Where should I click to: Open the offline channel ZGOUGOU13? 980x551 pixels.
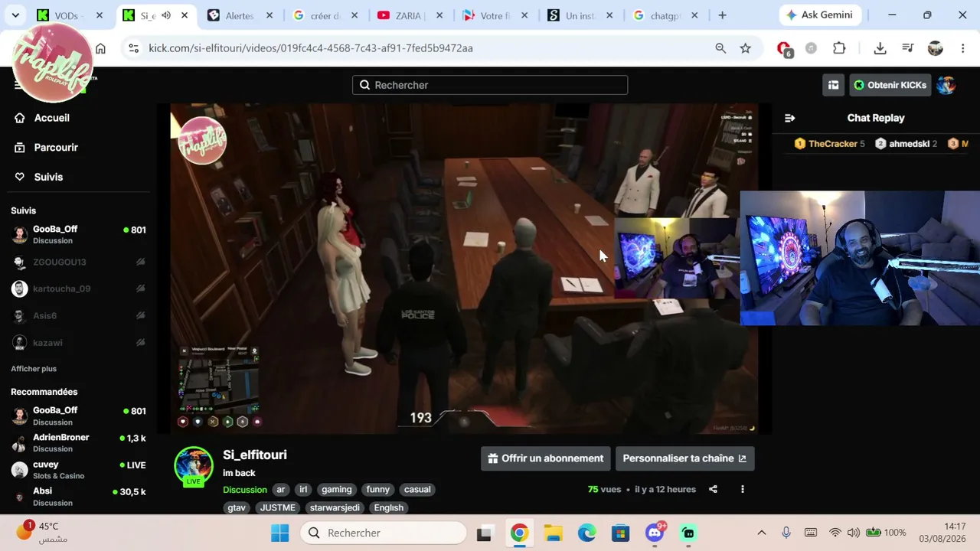(x=78, y=262)
